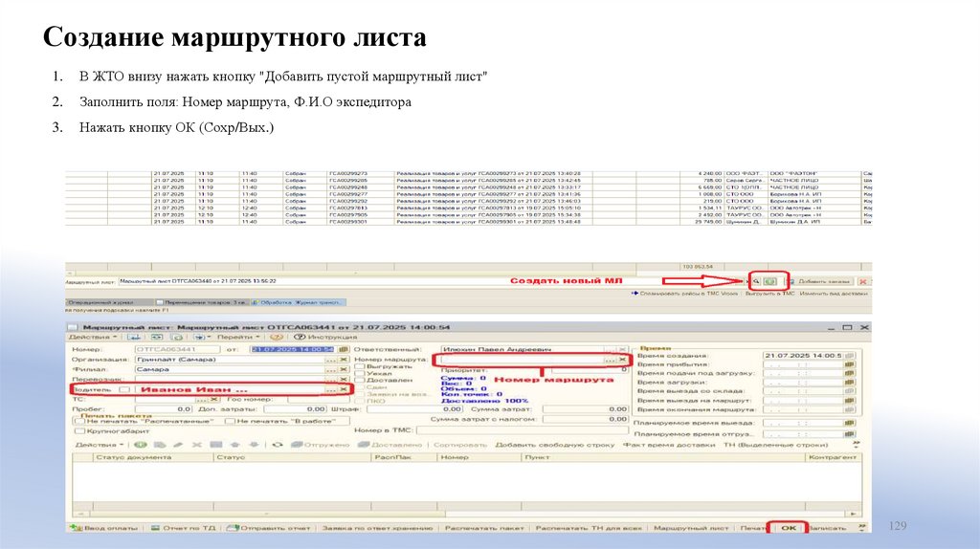This screenshot has height=549, width=980.
Task: Click the Отгружено toolbar command
Action: [320, 445]
